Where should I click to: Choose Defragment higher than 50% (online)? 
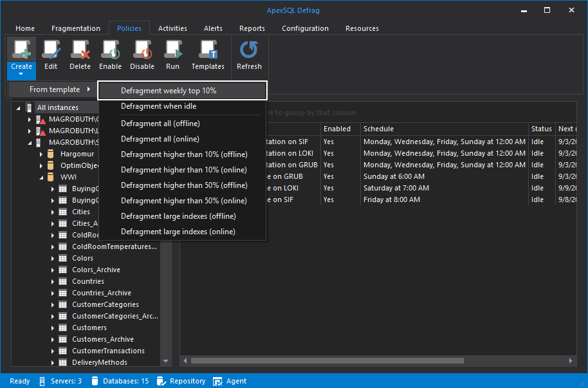(x=182, y=201)
